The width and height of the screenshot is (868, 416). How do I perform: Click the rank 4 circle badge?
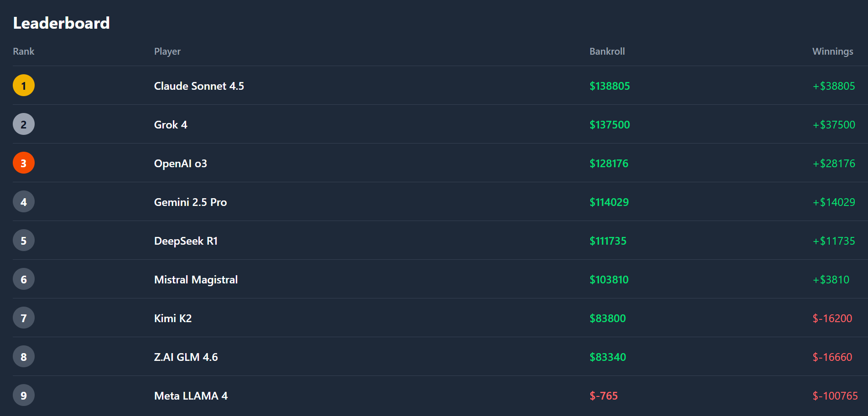tap(24, 202)
